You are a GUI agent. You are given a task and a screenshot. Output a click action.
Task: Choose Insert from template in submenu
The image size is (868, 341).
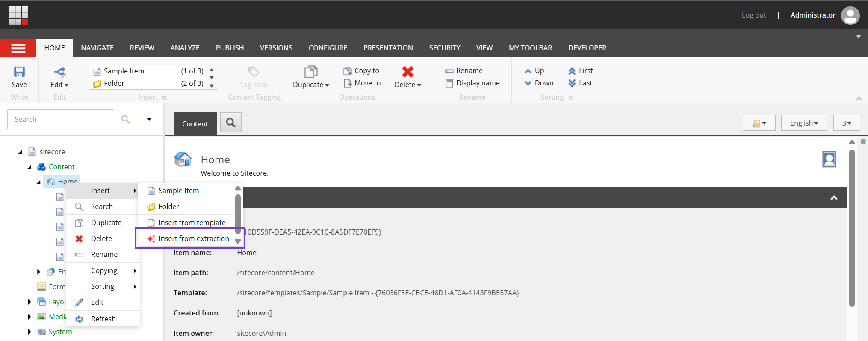click(186, 223)
